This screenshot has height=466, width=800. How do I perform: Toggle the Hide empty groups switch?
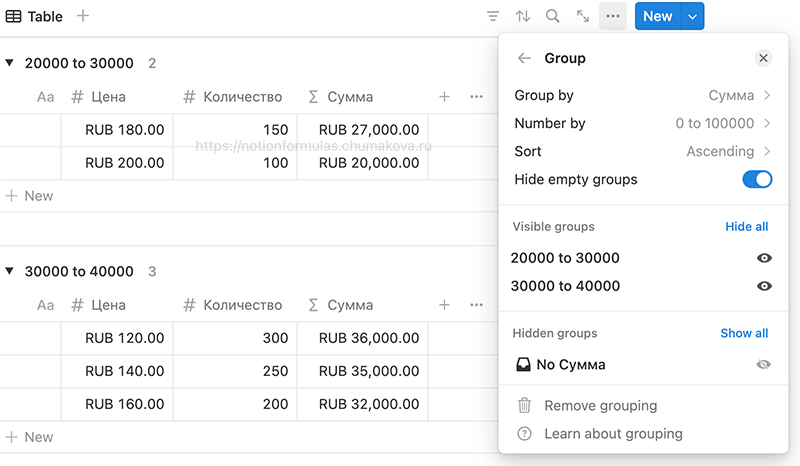(x=757, y=179)
